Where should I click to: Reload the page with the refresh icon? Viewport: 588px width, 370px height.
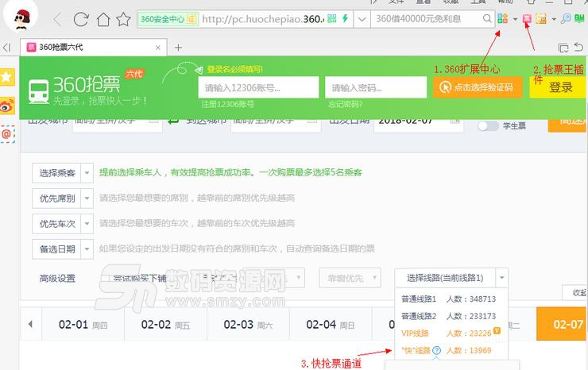point(80,19)
